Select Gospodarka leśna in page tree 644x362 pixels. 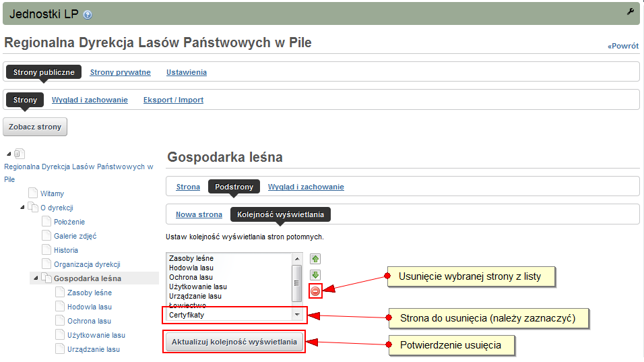(88, 278)
